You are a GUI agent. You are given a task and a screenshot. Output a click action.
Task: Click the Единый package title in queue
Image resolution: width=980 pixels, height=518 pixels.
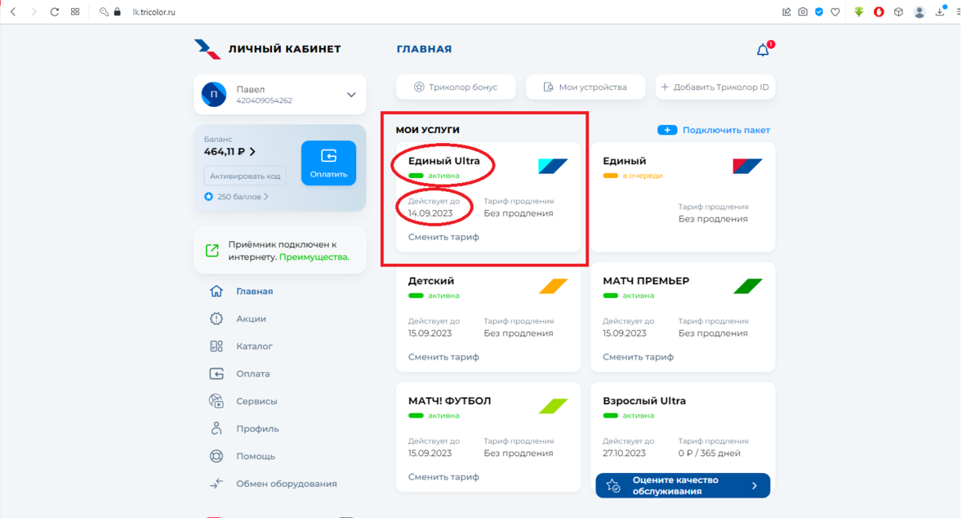pos(624,161)
